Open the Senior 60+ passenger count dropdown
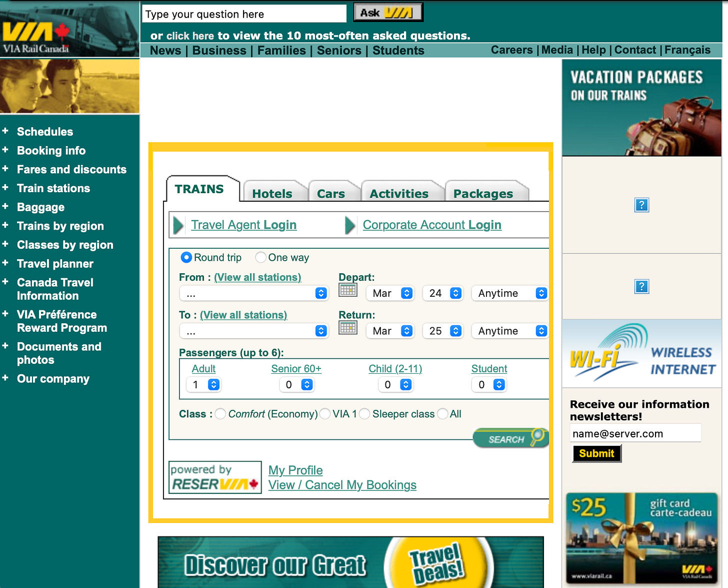 tap(296, 384)
